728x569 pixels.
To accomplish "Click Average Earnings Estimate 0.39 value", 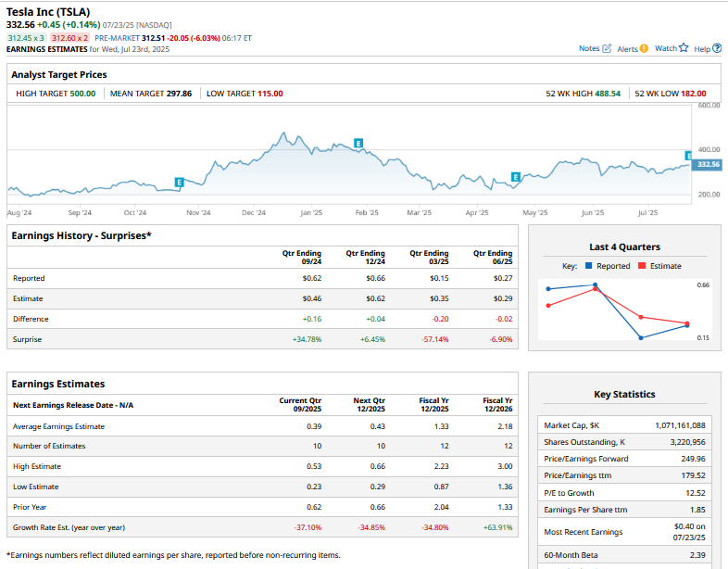I will (314, 426).
